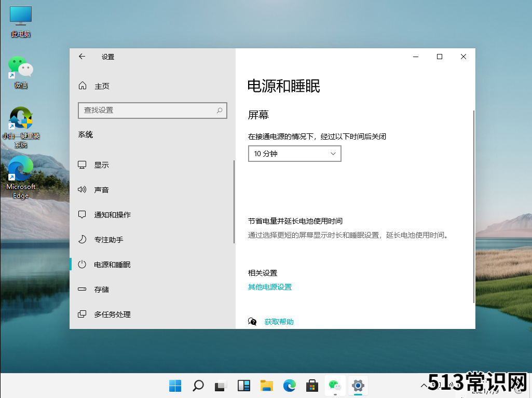Open 多任务处理 multitasking settings
Screen dimensions: 532x398
pyautogui.click(x=112, y=314)
